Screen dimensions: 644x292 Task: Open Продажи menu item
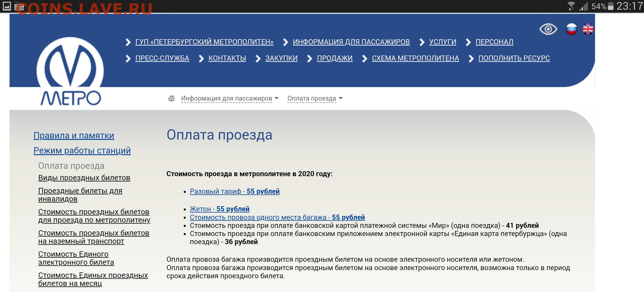point(335,58)
